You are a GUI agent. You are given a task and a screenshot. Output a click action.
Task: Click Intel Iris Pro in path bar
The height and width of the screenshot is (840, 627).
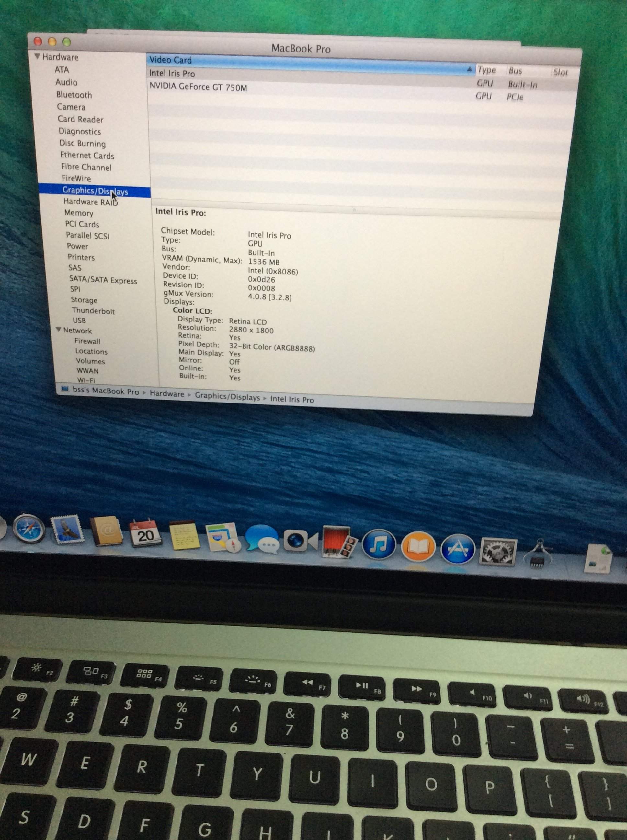[292, 399]
